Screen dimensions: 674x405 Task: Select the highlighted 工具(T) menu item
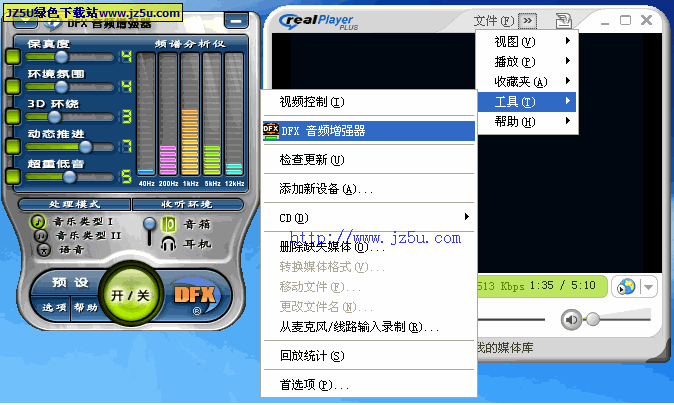pyautogui.click(x=527, y=102)
